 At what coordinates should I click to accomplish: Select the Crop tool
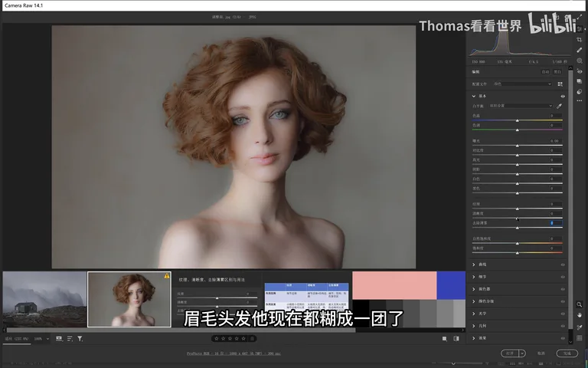(580, 39)
